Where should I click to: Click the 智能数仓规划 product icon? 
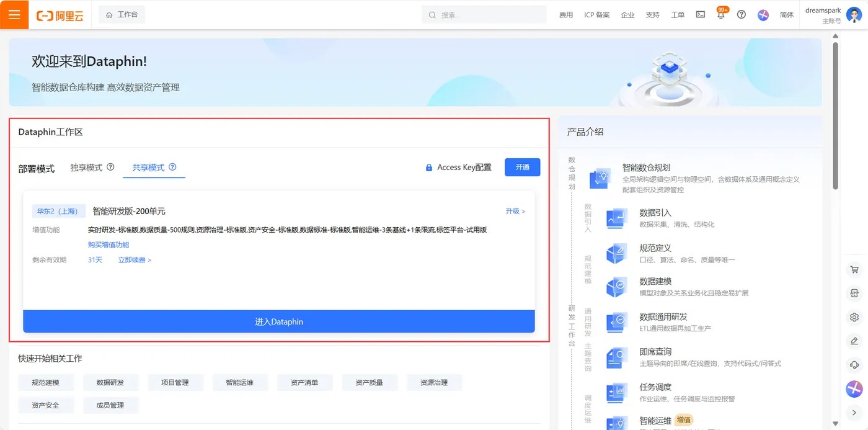[600, 178]
